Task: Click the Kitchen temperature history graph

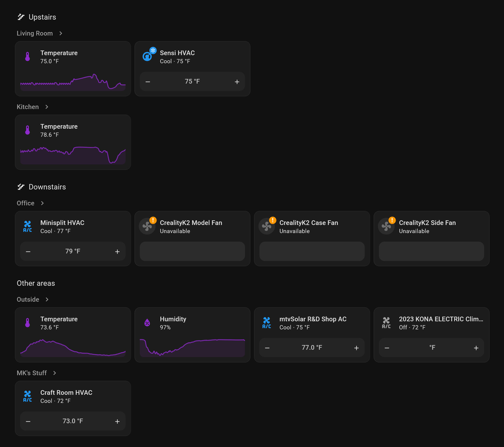Action: [x=73, y=155]
